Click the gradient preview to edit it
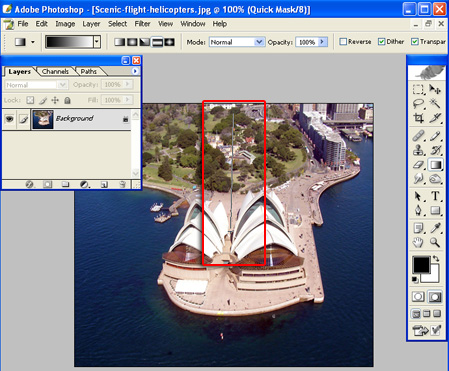The image size is (449, 371). point(69,42)
